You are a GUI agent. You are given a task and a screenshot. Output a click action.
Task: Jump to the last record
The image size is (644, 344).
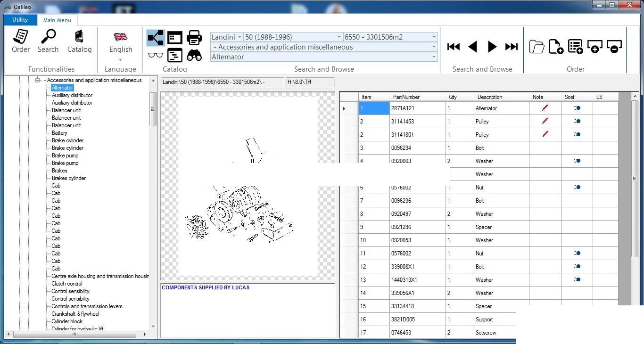(x=512, y=47)
